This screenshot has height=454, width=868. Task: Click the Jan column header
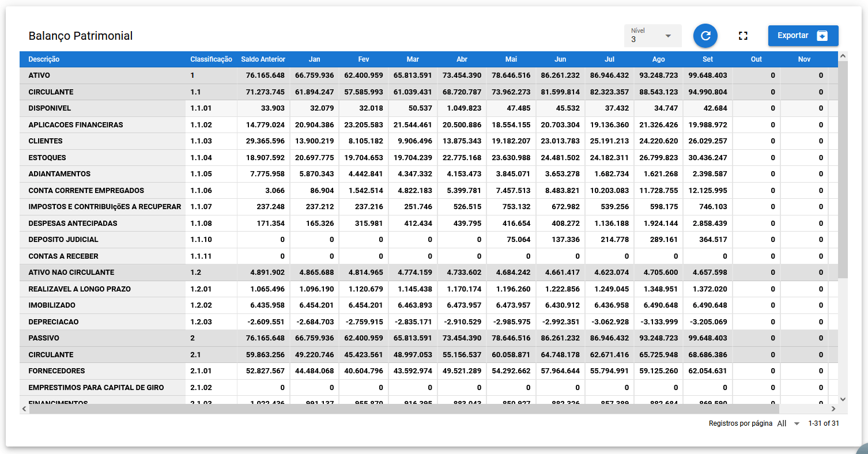coord(314,59)
